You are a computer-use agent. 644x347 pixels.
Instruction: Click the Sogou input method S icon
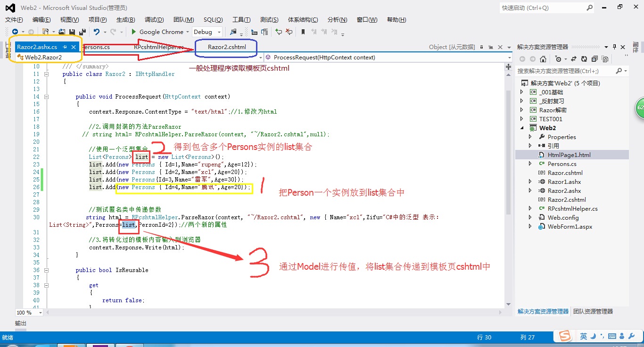click(x=565, y=336)
